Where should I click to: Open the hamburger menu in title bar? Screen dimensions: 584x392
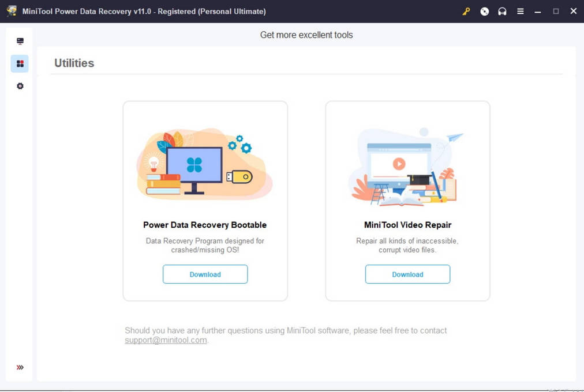[520, 12]
